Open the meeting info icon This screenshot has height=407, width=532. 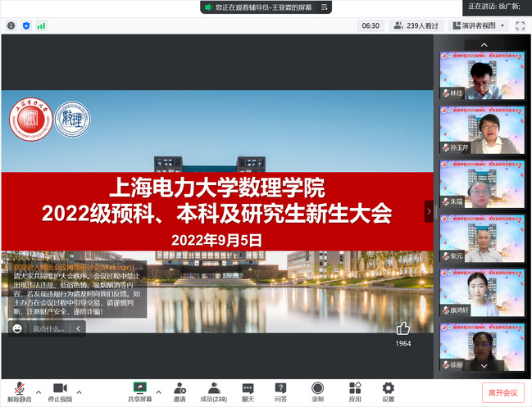(11, 25)
